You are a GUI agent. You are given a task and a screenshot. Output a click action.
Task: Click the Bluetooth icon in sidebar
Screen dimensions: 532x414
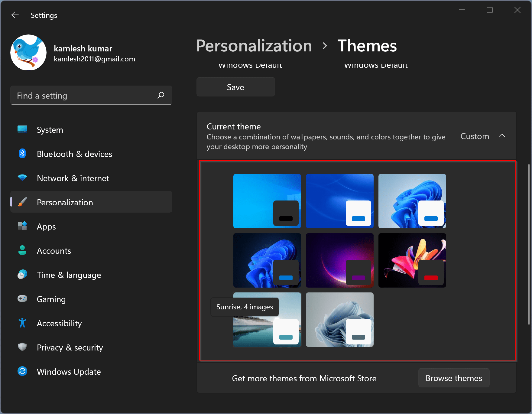(x=22, y=154)
